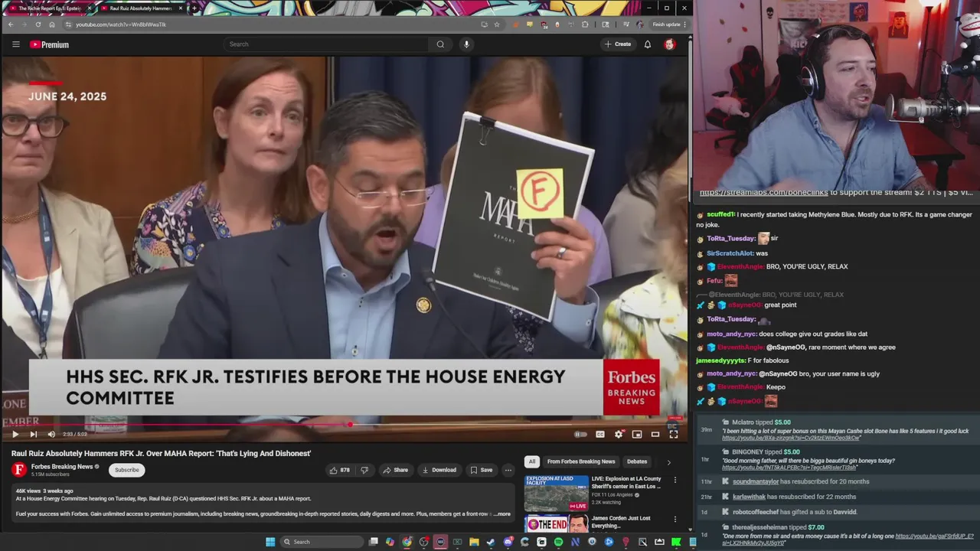The image size is (980, 551).
Task: Open Forbes Breaking News channel name
Action: click(62, 467)
